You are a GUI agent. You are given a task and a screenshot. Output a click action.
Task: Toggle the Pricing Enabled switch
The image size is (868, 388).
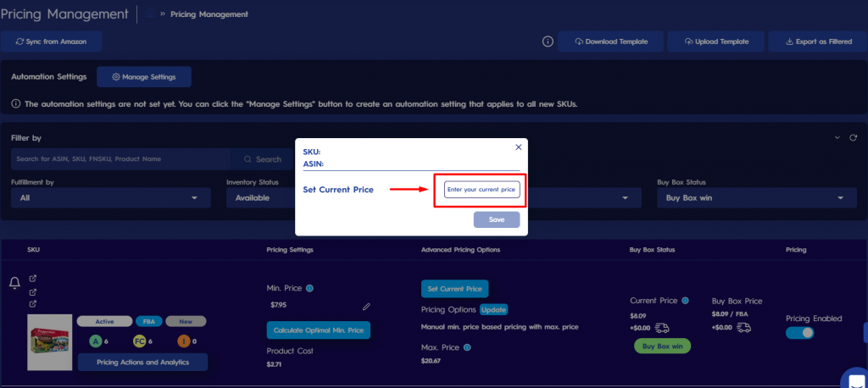coord(800,333)
